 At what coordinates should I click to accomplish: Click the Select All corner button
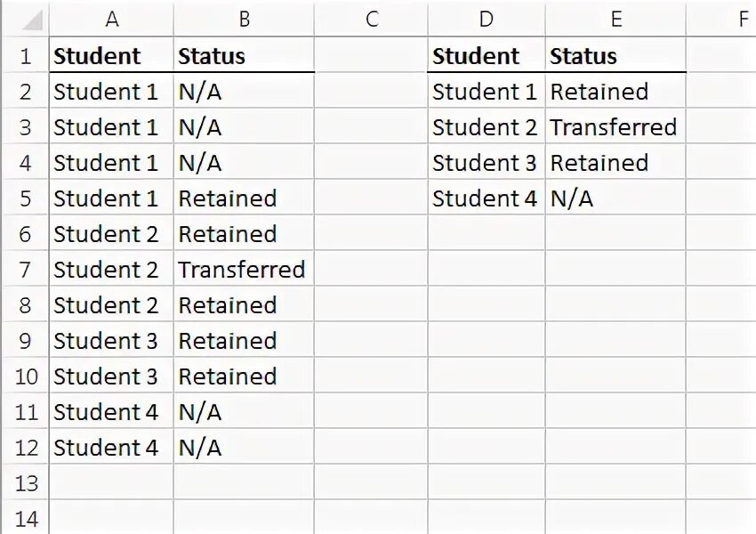[25, 19]
